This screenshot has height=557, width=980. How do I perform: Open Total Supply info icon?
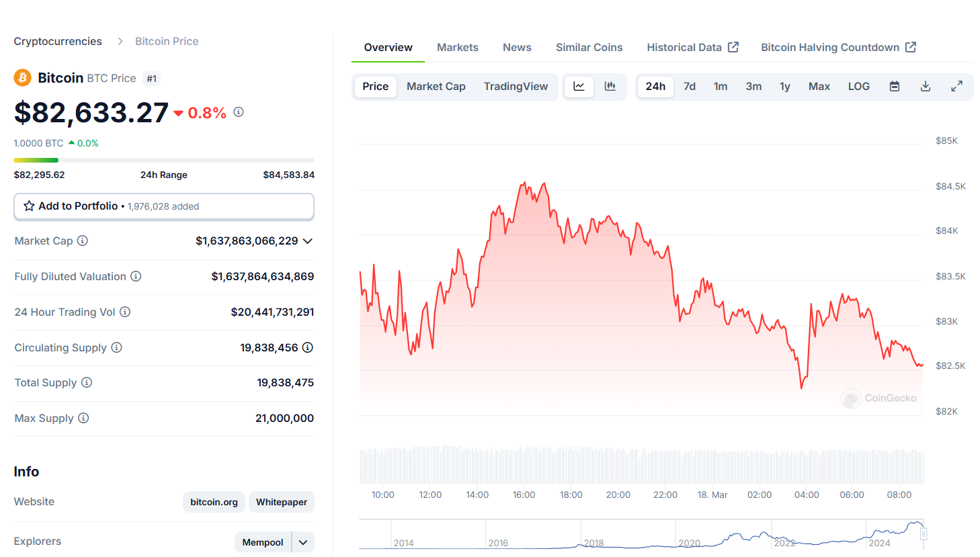(x=87, y=382)
